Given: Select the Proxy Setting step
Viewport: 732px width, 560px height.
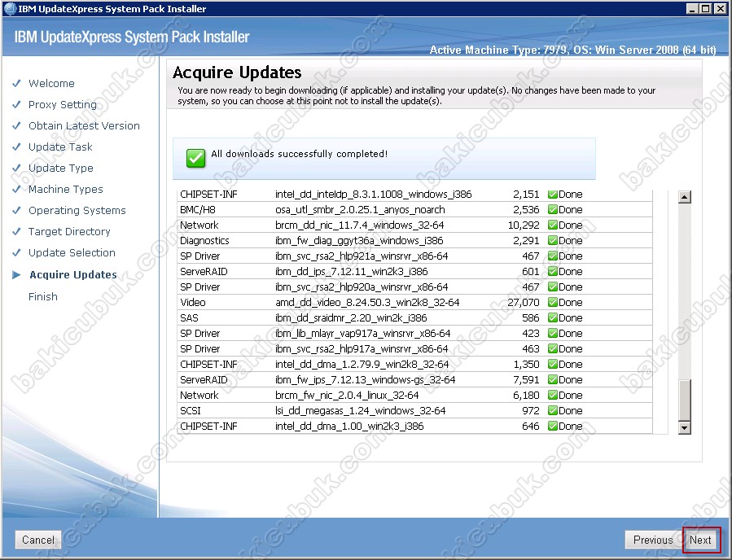Looking at the screenshot, I should tap(63, 104).
